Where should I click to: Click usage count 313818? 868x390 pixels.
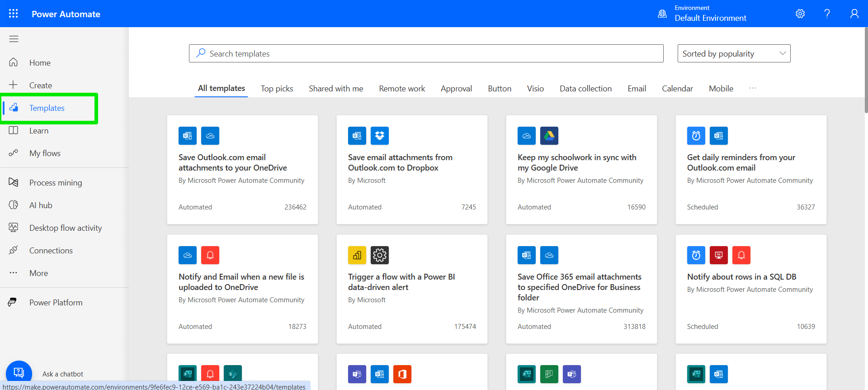(634, 327)
